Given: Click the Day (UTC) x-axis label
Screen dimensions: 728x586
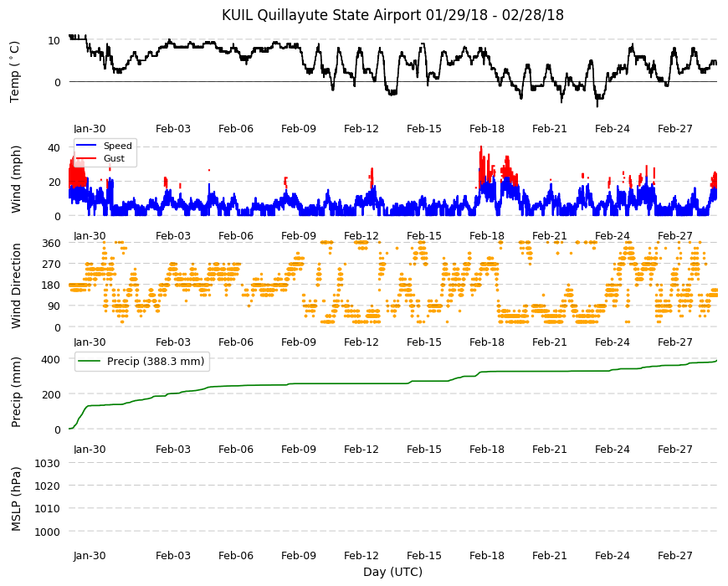Looking at the screenshot, I should (392, 572).
